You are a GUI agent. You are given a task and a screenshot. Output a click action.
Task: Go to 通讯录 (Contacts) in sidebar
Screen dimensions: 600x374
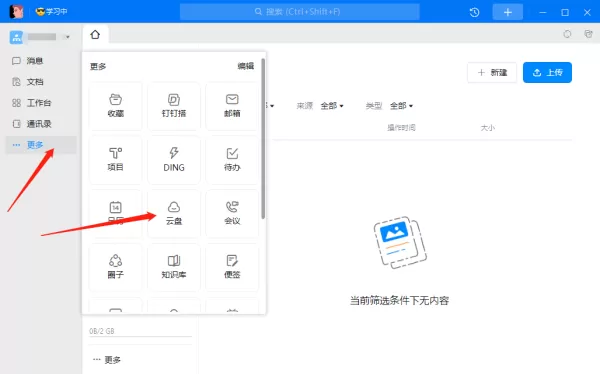click(x=41, y=124)
